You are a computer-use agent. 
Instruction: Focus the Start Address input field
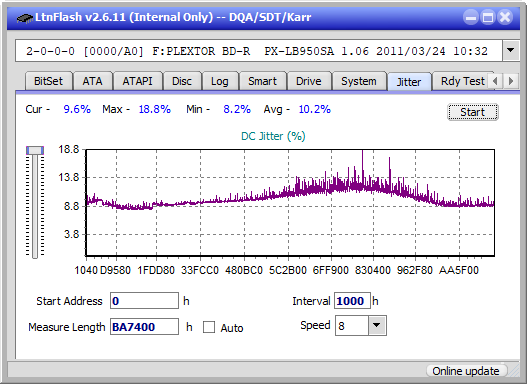(x=144, y=301)
